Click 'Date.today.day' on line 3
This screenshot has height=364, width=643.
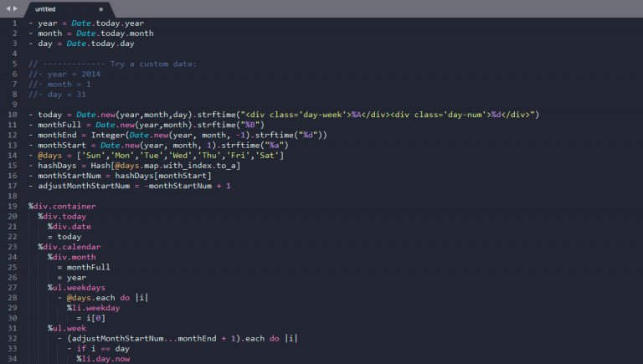[x=100, y=44]
